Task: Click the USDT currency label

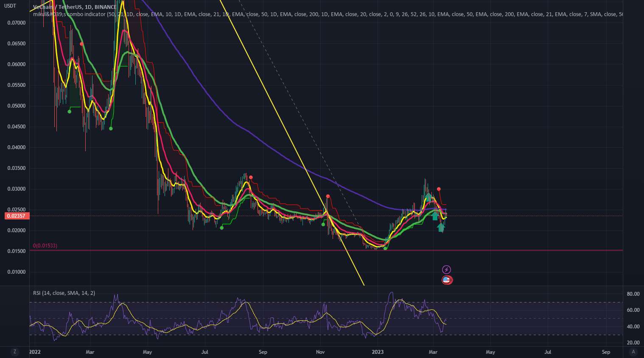Action: click(10, 6)
